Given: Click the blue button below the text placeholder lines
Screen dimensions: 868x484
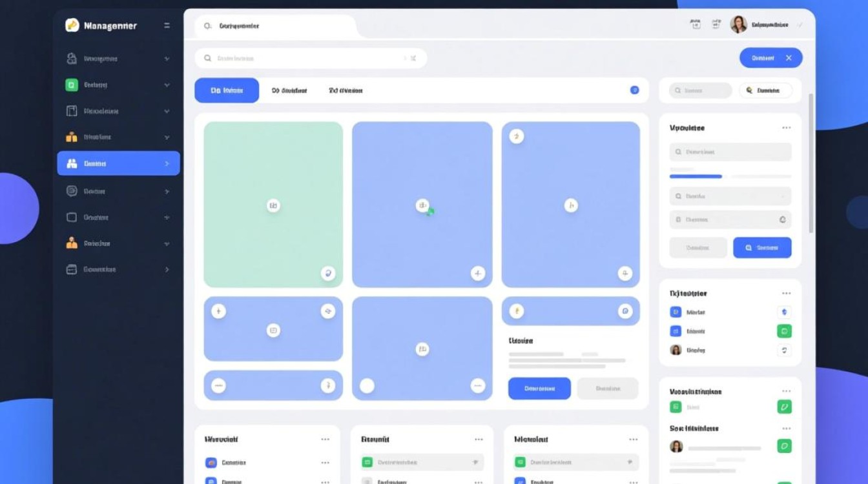Looking at the screenshot, I should (539, 388).
